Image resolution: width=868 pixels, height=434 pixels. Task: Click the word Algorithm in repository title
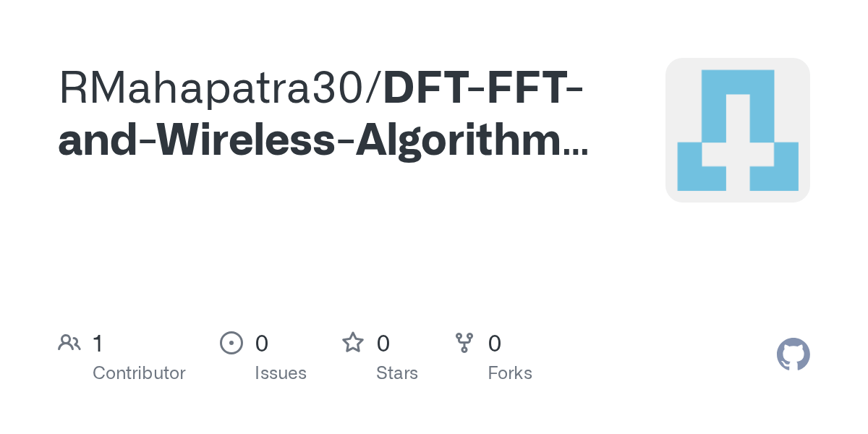(x=457, y=142)
